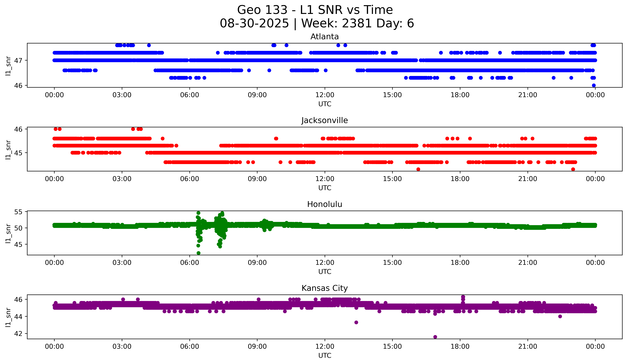Click the l1_snr y-axis label of Jacksonville plot
The width and height of the screenshot is (627, 364).
(8, 149)
